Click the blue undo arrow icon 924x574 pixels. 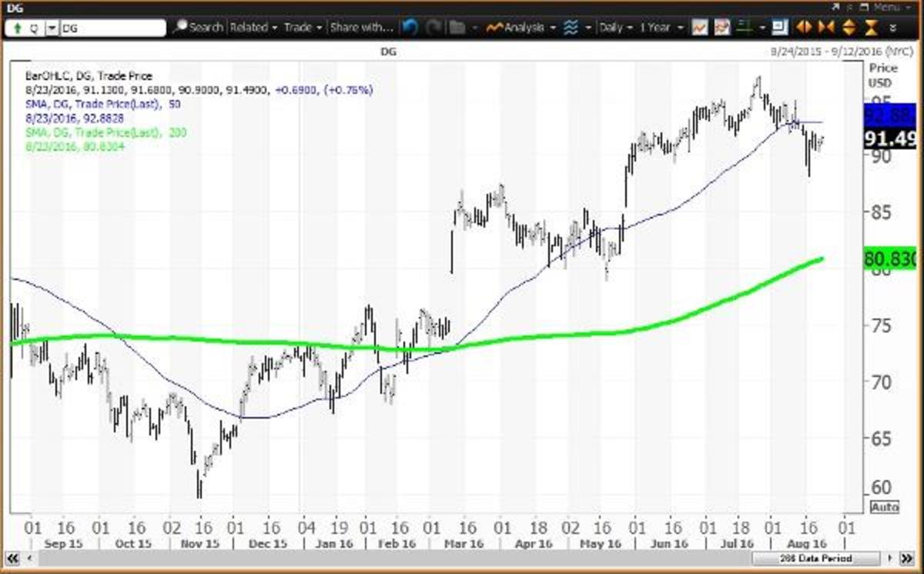409,27
